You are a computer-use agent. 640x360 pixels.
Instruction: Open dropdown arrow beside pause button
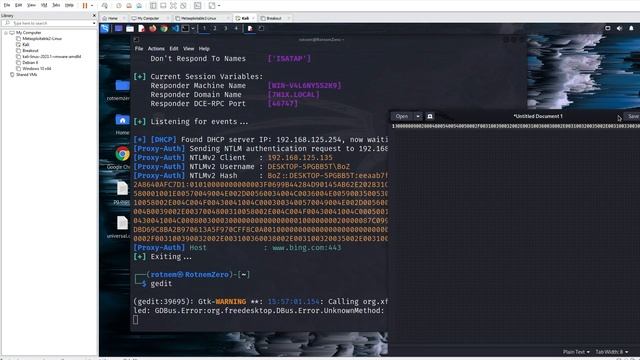[92, 6]
